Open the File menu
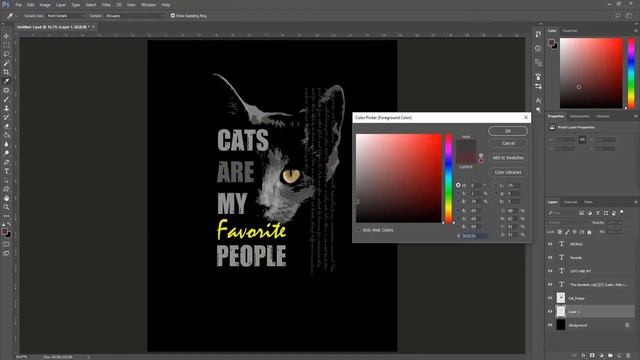The width and height of the screenshot is (640, 360). 18,5
